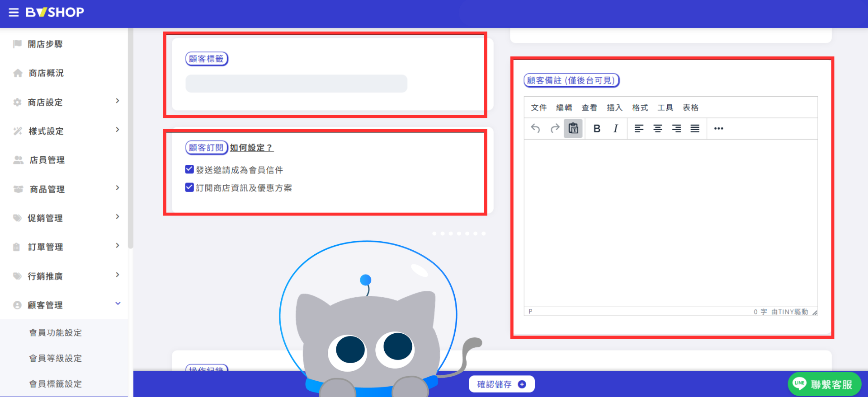
Task: Center align text in note editor
Action: coord(658,129)
